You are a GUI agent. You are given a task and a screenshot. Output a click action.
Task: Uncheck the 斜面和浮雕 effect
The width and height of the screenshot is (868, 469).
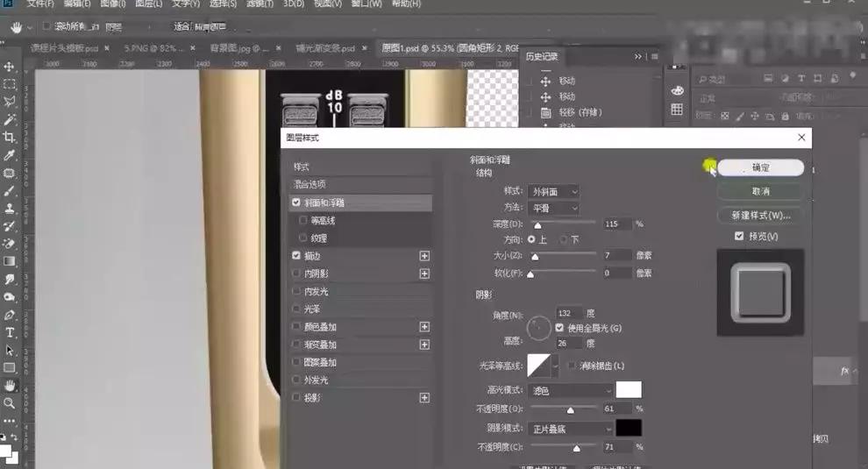296,203
